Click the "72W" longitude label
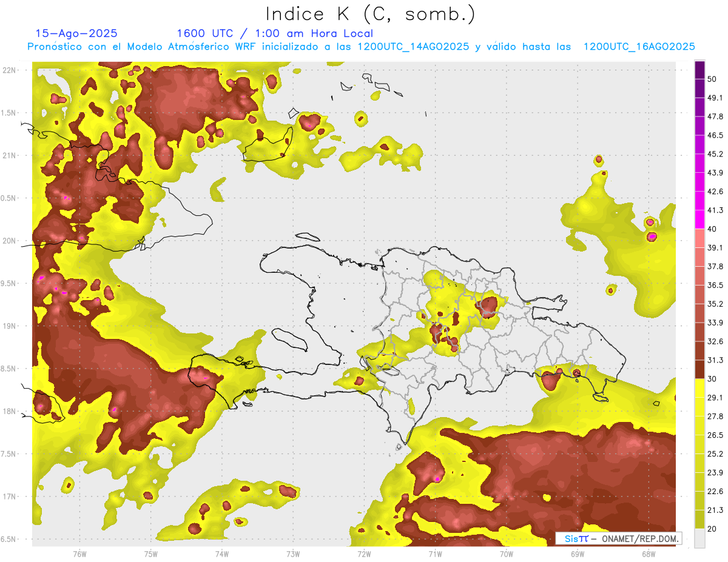Viewport: 728px width, 562px height. (364, 554)
